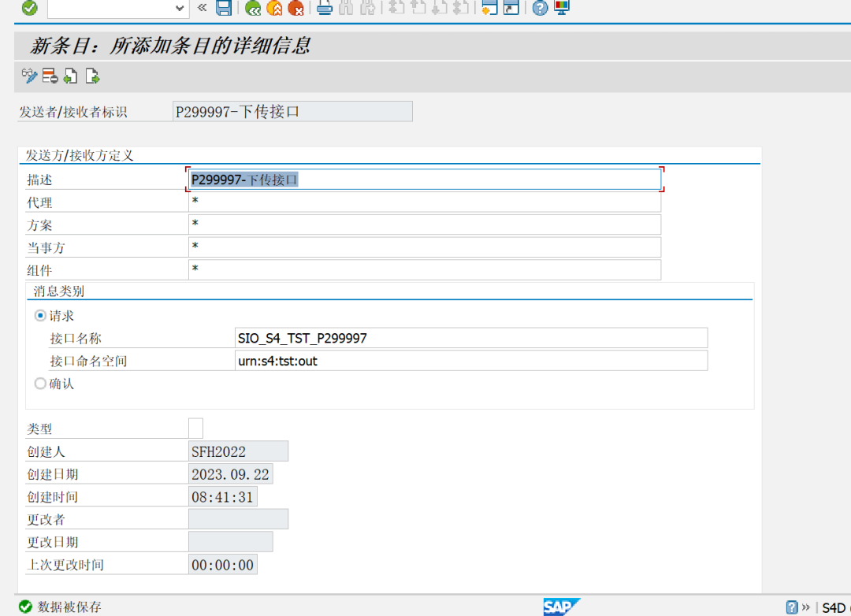Click the 创建日期 value 2023.09.22
Screen dimensions: 851x616
[231, 474]
